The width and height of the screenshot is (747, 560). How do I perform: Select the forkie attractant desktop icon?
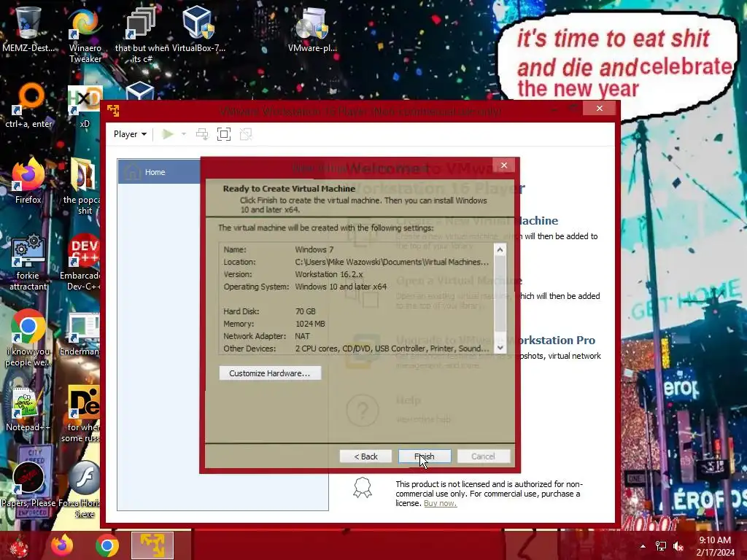click(x=28, y=262)
